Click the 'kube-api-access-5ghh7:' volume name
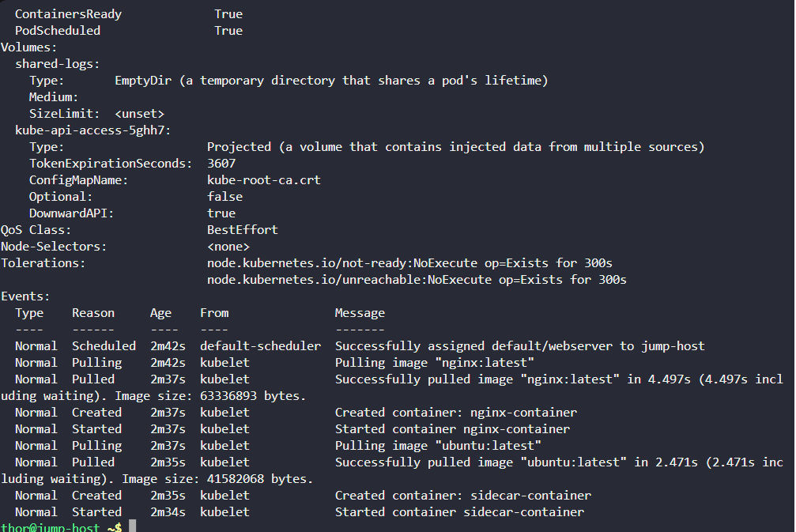 pos(93,130)
